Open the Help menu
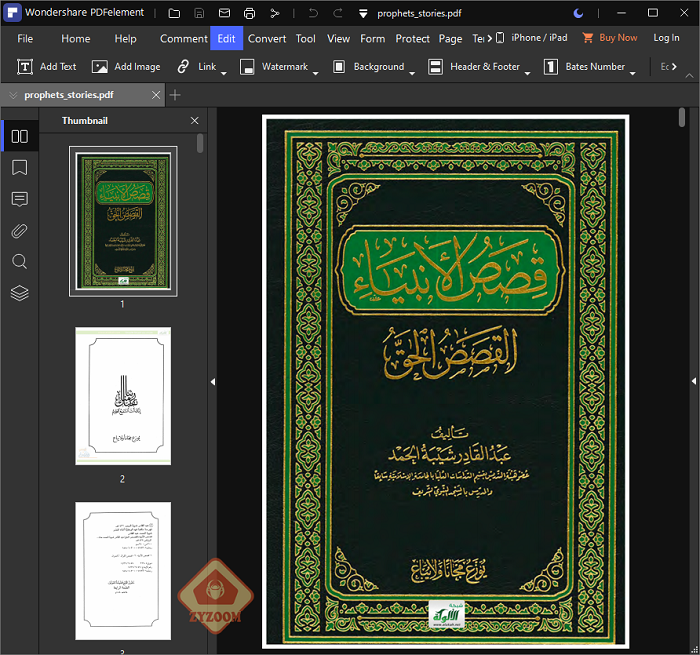 [125, 39]
